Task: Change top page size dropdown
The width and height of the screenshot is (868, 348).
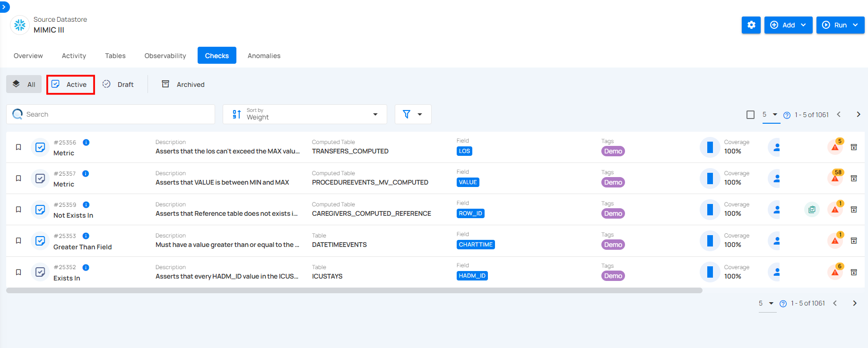Action: tap(771, 115)
